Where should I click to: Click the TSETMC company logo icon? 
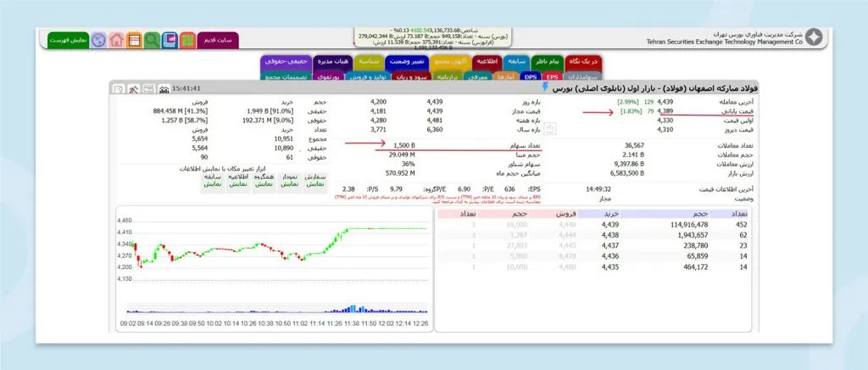pyautogui.click(x=813, y=37)
